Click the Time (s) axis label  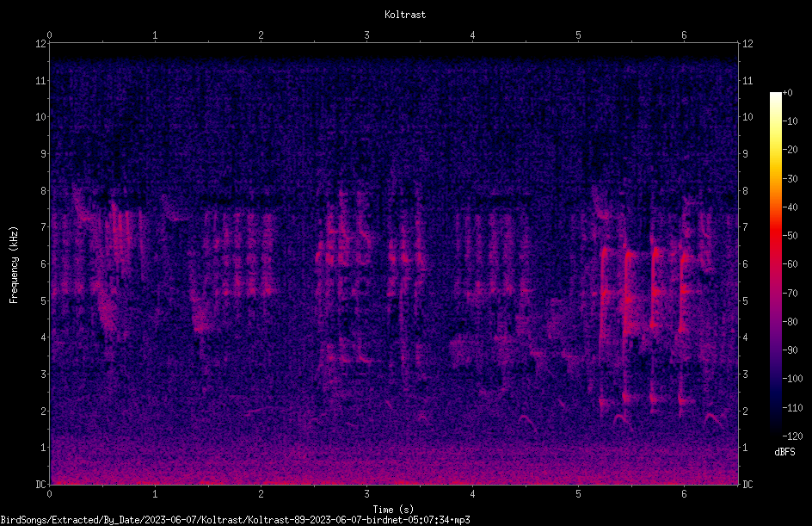(393, 509)
